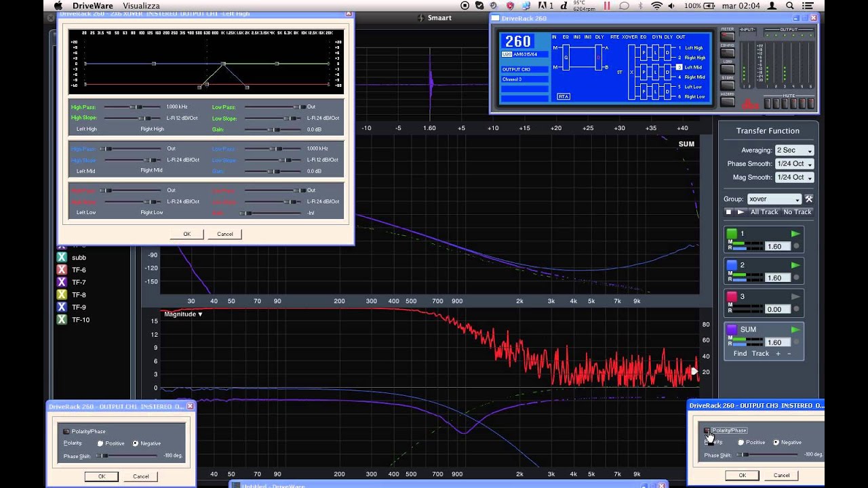Open the L dynamics block for Left Mid output
868x488 pixels.
click(655, 72)
